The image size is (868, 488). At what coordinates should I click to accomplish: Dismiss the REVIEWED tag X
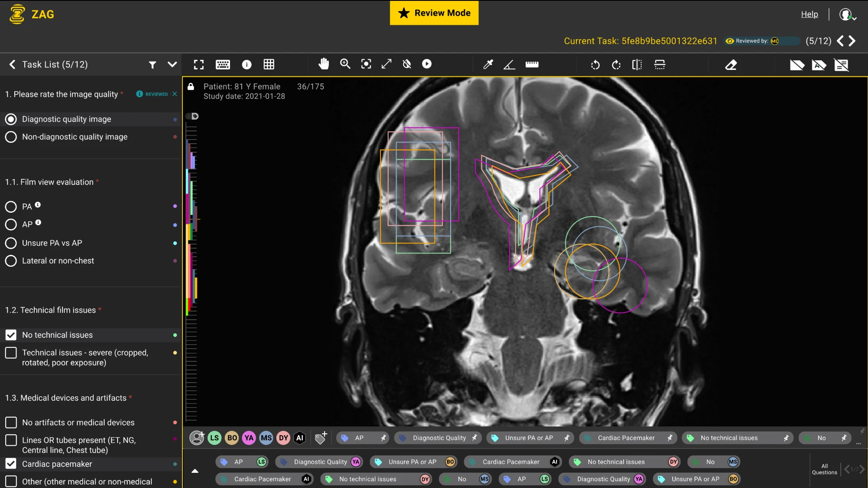coord(174,94)
